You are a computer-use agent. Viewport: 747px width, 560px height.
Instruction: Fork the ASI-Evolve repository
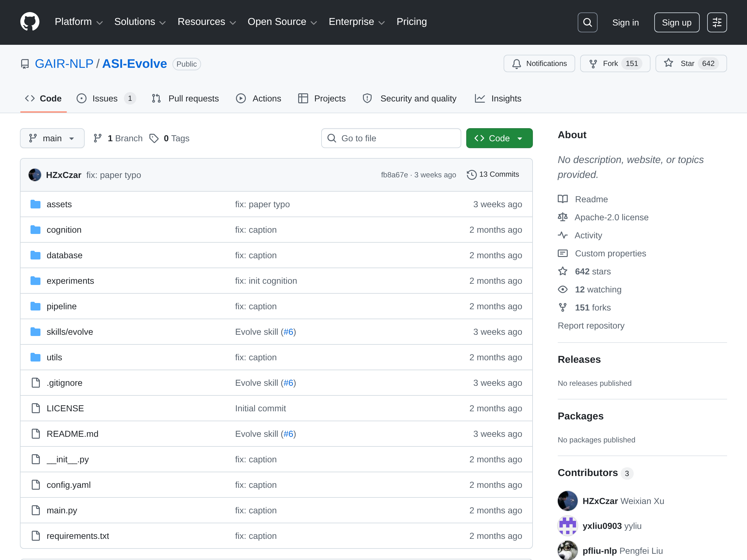click(x=615, y=63)
